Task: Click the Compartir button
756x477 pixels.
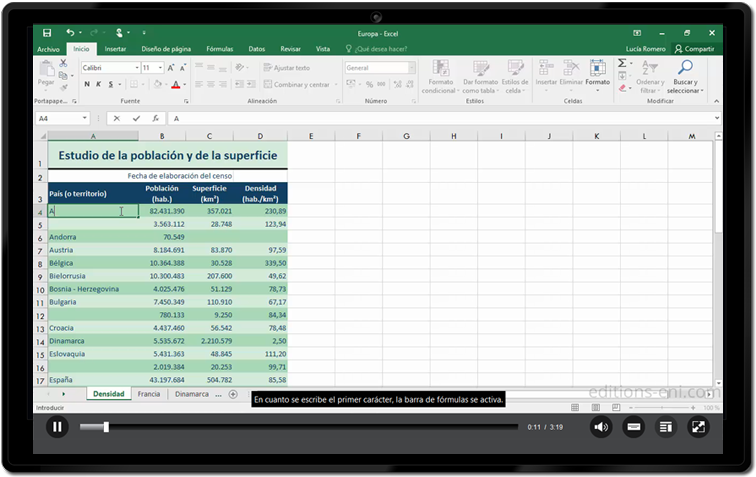Action: pyautogui.click(x=695, y=48)
